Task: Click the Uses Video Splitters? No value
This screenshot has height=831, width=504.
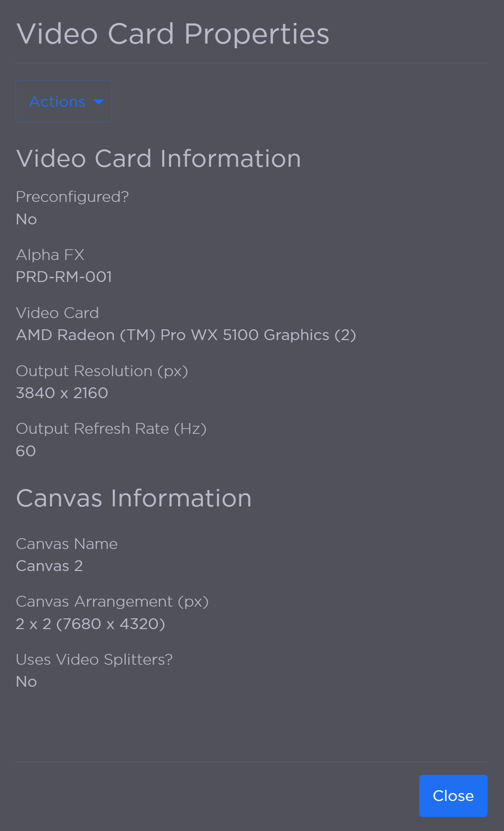Action: 26,681
